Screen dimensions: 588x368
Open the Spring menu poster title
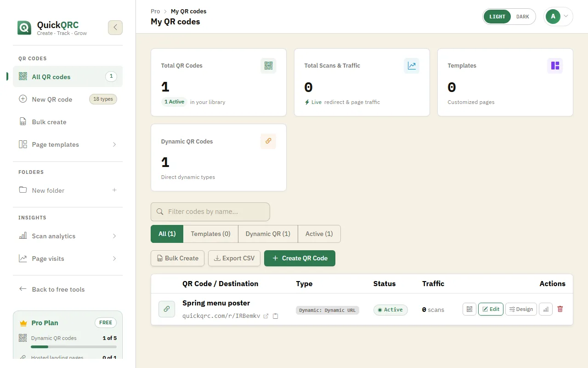(x=216, y=303)
